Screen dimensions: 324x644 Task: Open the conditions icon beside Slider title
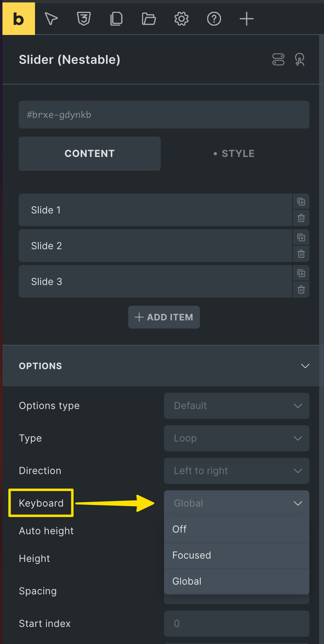[278, 59]
